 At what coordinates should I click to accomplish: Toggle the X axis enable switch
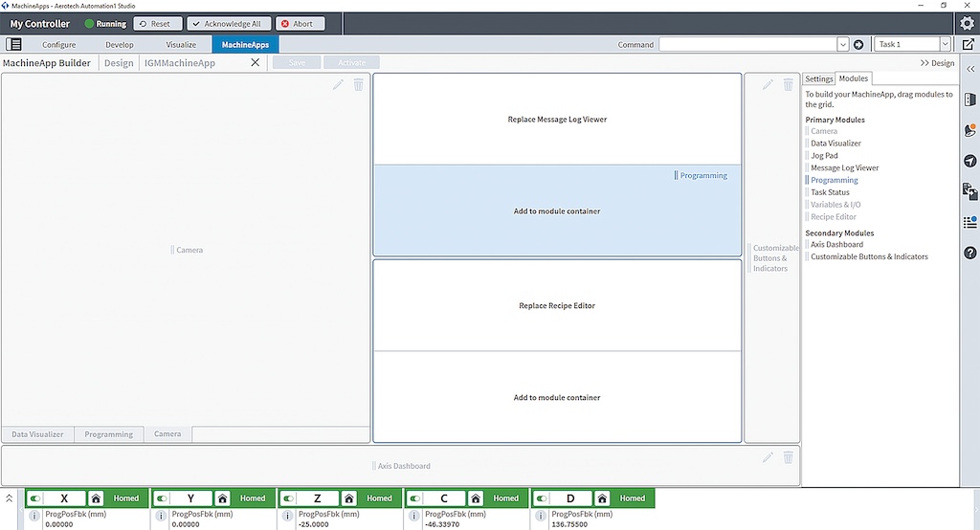click(x=36, y=498)
